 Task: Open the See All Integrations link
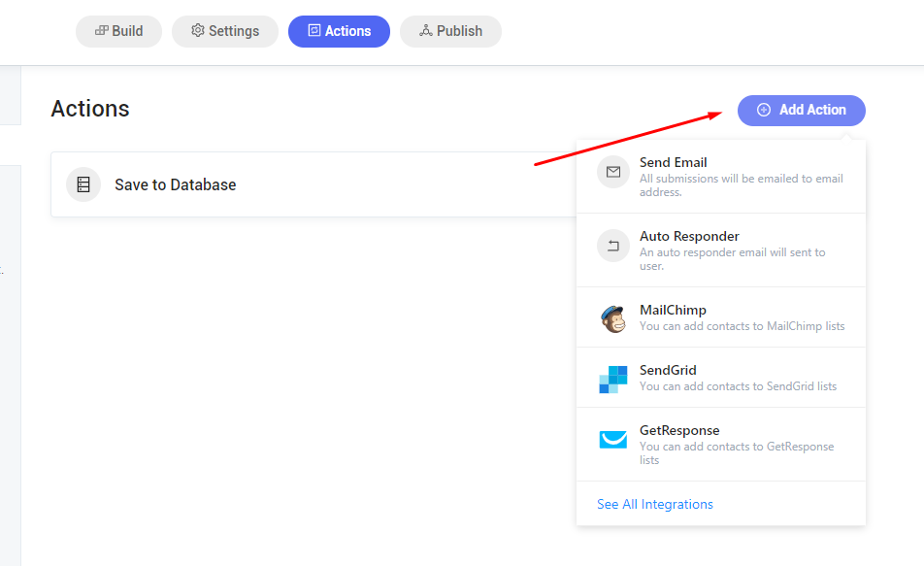[x=655, y=504]
